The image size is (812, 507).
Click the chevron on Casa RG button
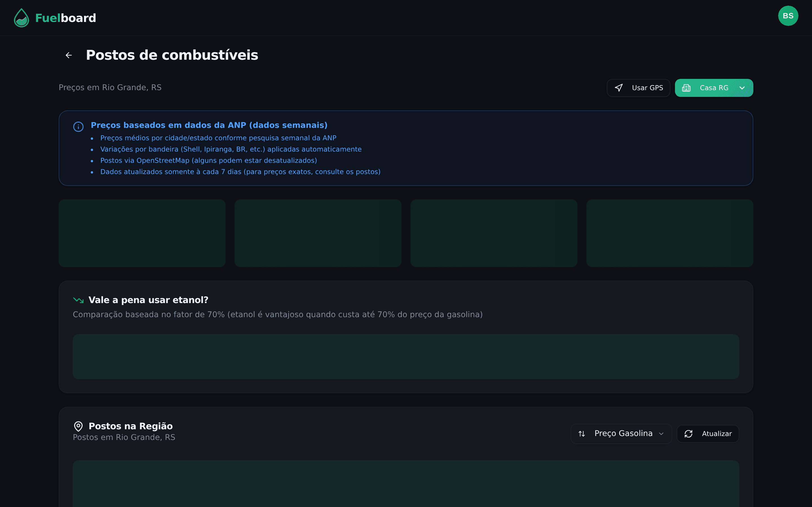[x=742, y=88]
